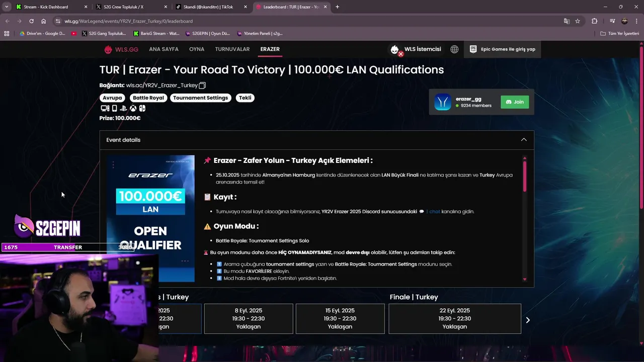644x362 pixels.
Task: Select the 8 Eyl. 2025 session card
Action: [249, 319]
